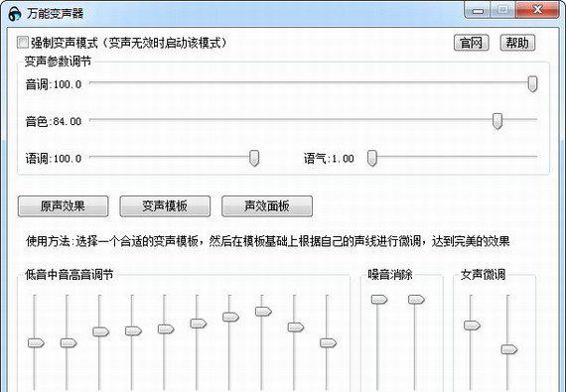Image resolution: width=566 pixels, height=392 pixels.
Task: Open the 变声模板 button
Action: point(165,205)
